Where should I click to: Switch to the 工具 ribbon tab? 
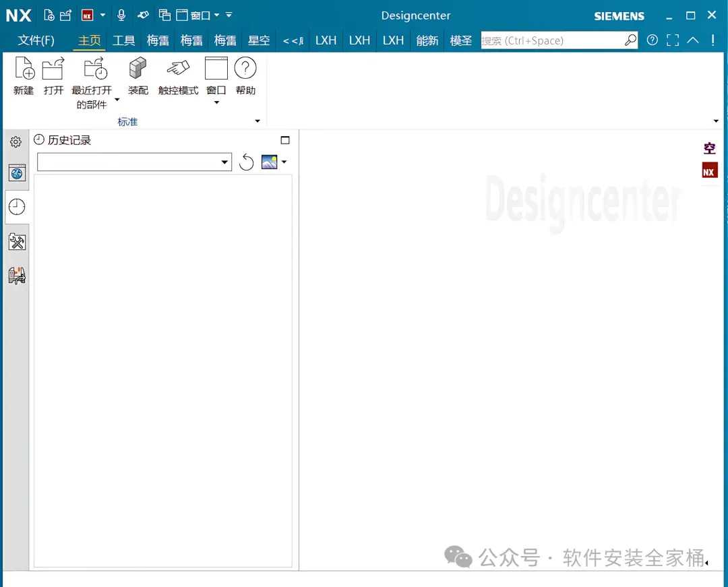[123, 40]
